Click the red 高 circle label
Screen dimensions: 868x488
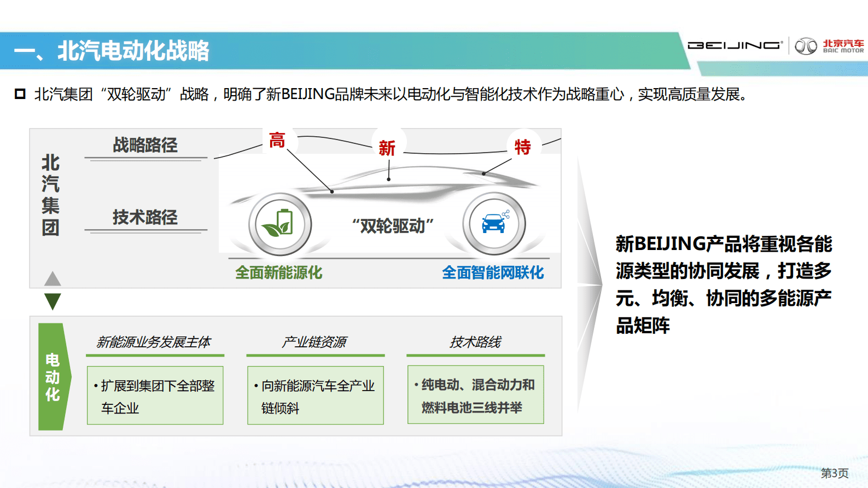(277, 141)
